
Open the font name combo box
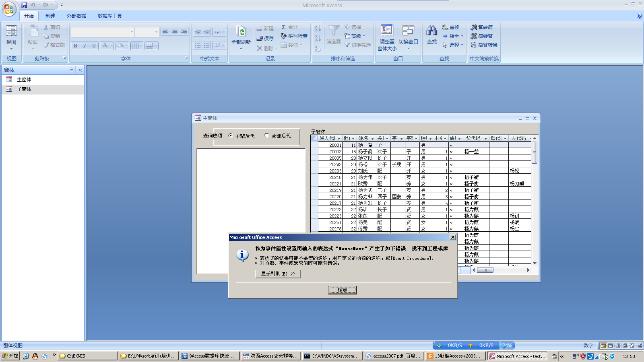point(132,32)
